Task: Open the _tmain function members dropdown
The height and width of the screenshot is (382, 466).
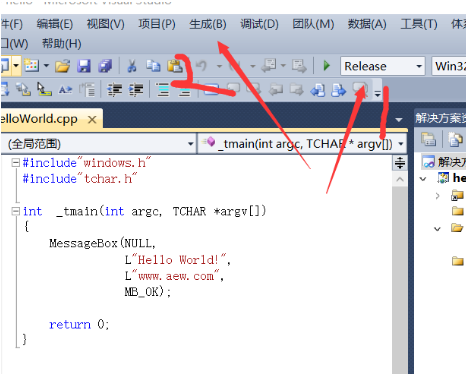Action: point(302,144)
